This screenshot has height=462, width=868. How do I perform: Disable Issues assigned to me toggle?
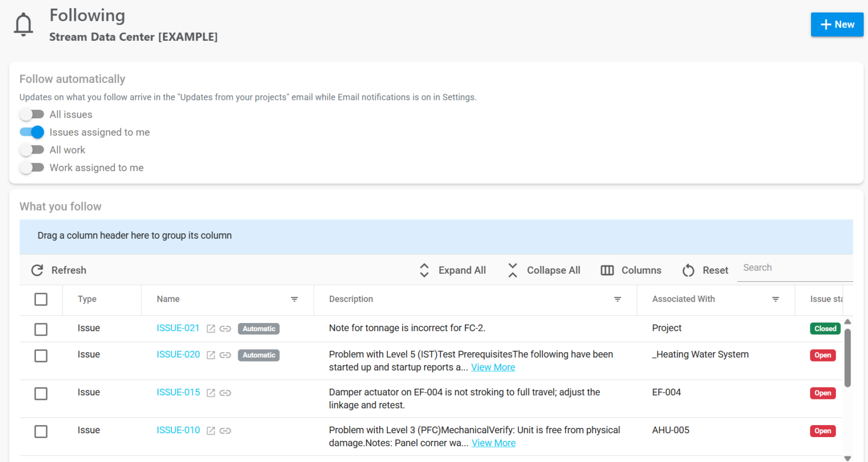(x=31, y=132)
